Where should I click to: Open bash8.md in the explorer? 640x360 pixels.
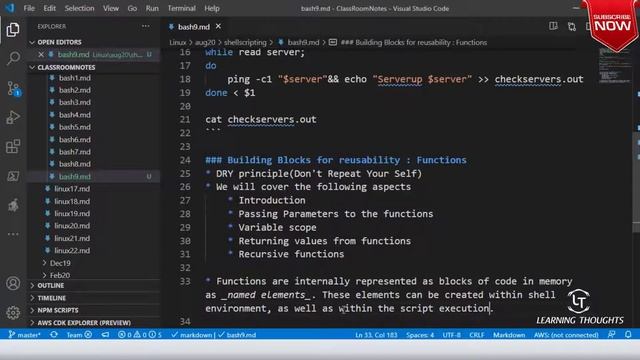coord(75,164)
